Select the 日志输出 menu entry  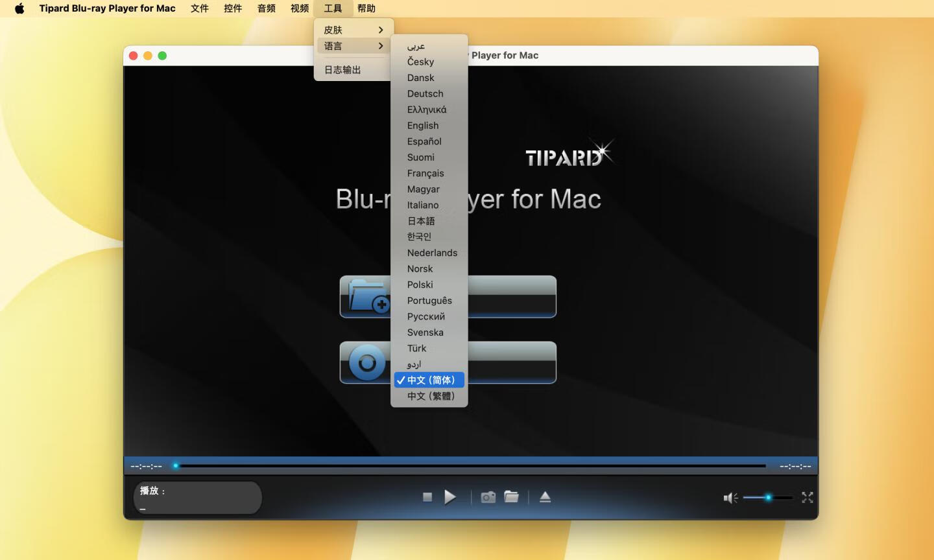[354, 70]
